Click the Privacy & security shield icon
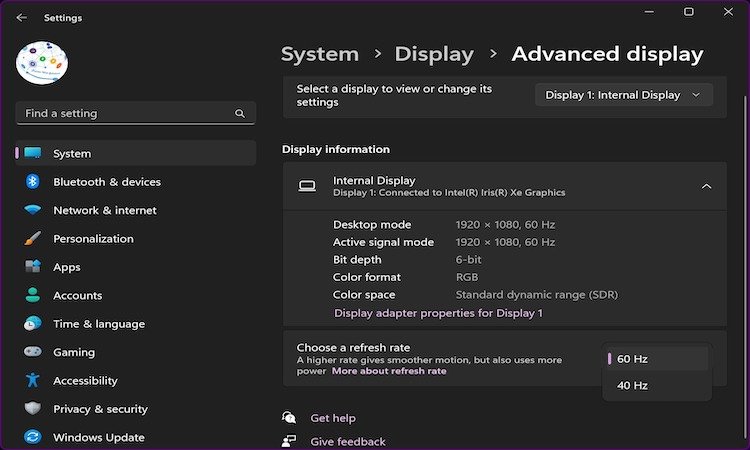Image resolution: width=750 pixels, height=450 pixels. click(33, 408)
